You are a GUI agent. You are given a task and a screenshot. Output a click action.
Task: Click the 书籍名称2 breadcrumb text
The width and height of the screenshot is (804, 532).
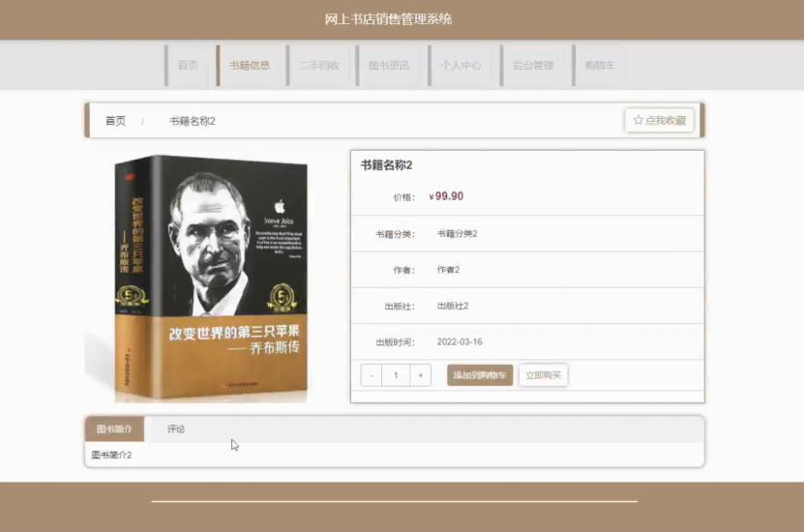click(193, 121)
